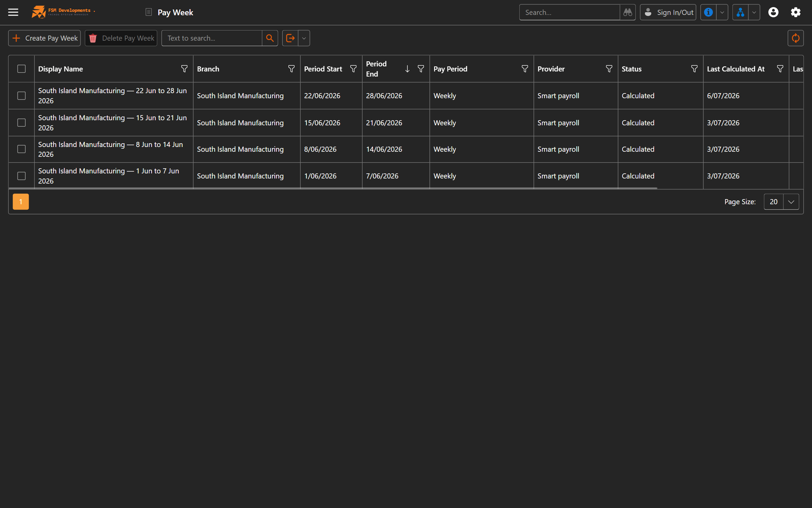Go to page 1 of the table

pyautogui.click(x=21, y=202)
